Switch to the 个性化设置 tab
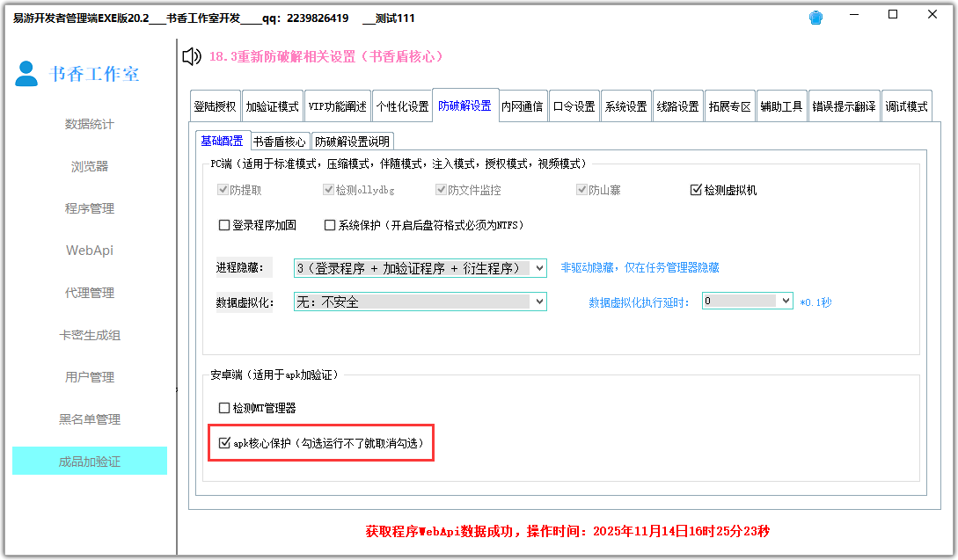This screenshot has height=560, width=958. (404, 105)
